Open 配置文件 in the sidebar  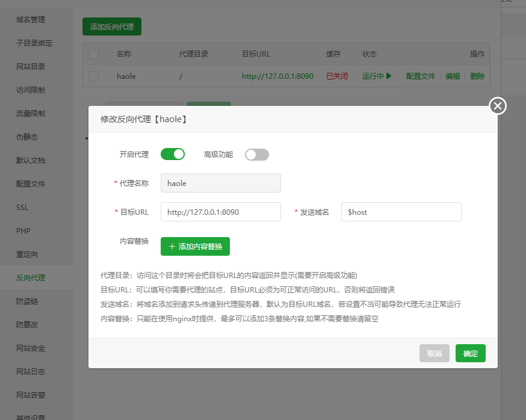coord(31,184)
